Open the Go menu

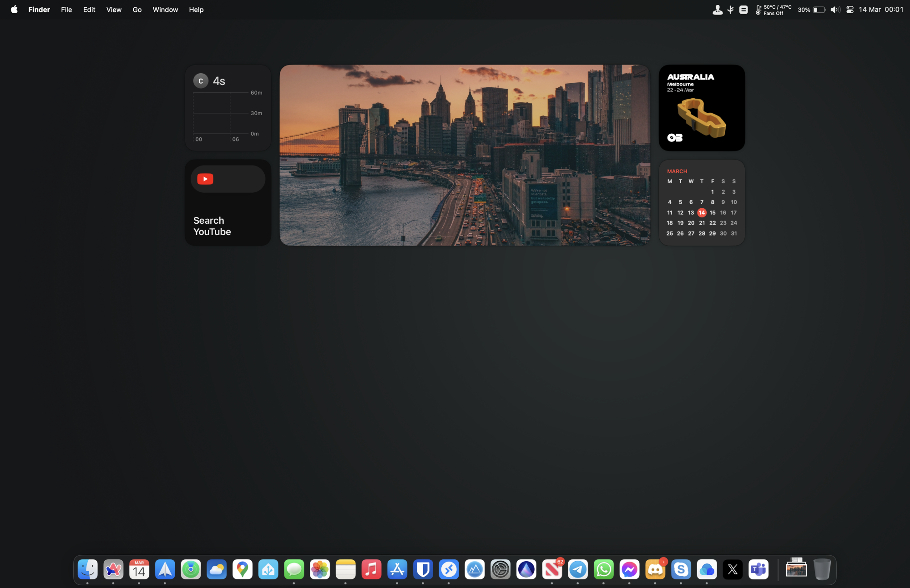click(137, 10)
